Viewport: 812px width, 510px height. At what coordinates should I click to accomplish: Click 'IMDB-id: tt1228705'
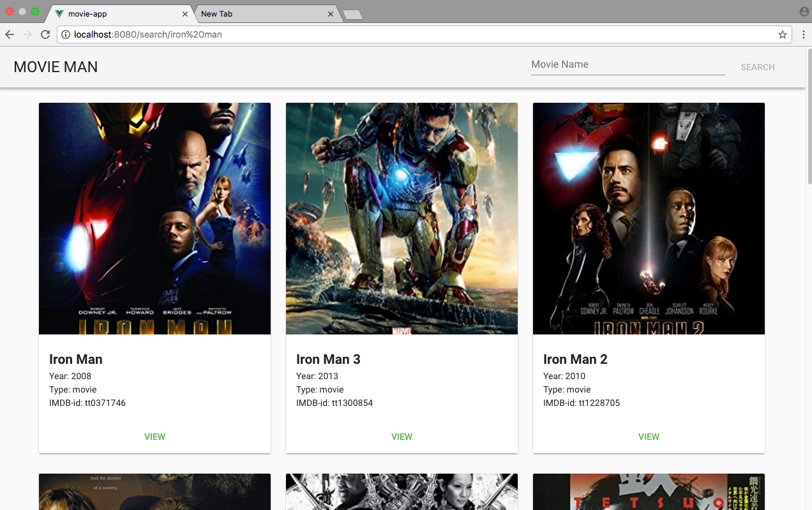pyautogui.click(x=582, y=403)
